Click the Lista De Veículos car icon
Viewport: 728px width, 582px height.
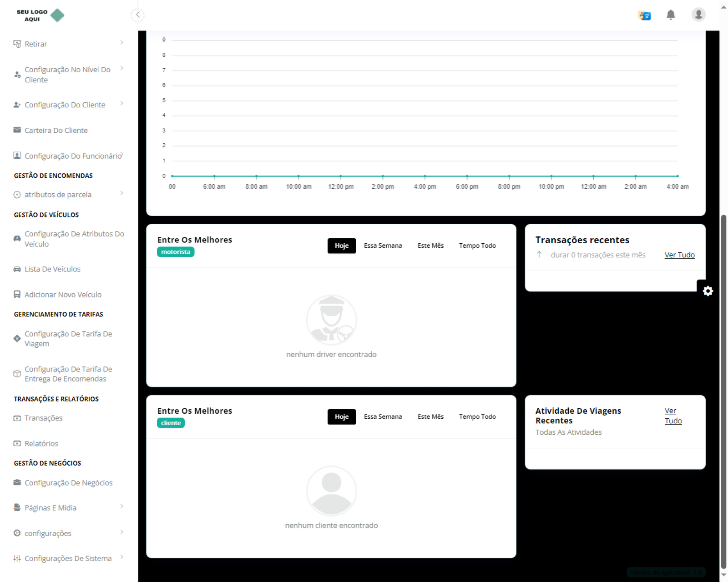tap(17, 269)
